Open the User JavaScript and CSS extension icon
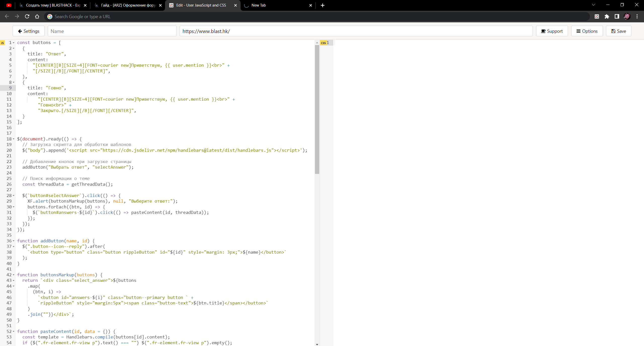 point(597,16)
